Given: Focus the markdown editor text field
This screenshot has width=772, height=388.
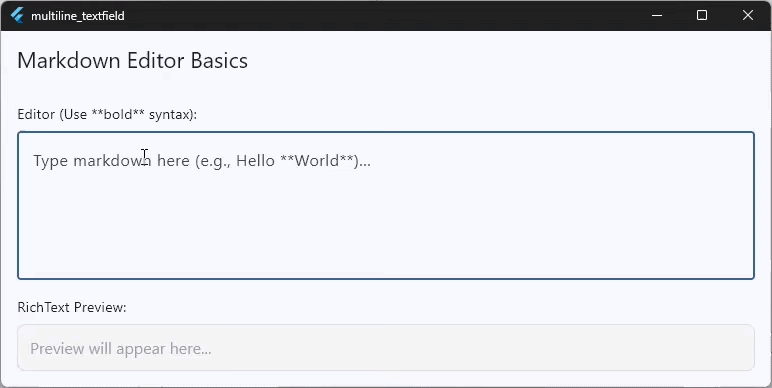Looking at the screenshot, I should [x=386, y=205].
